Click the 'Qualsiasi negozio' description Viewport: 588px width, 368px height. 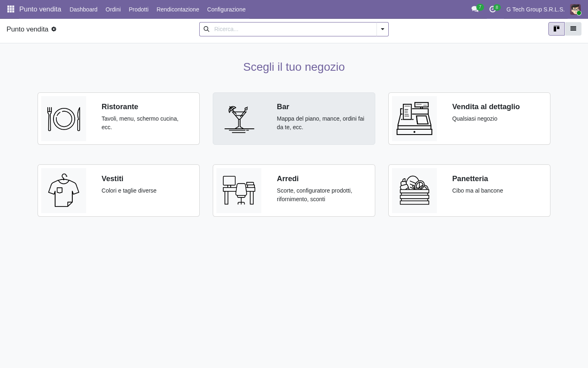coord(474,119)
